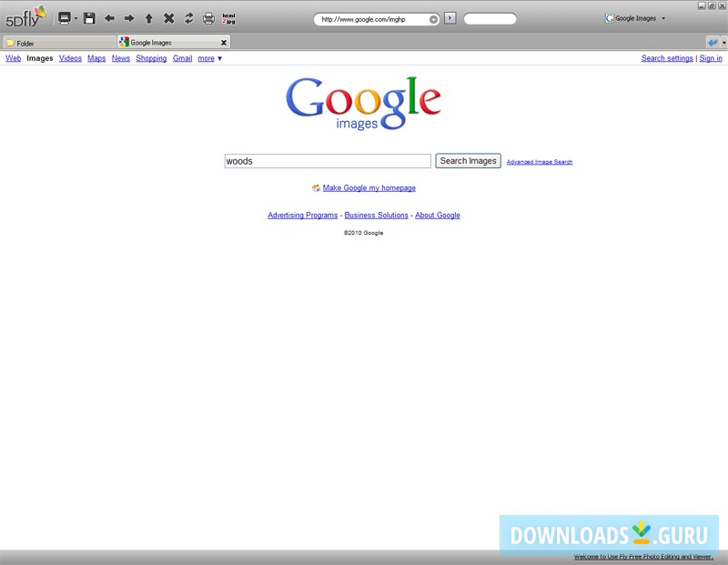Click the Refresh icon
Viewport: 728px width, 565px height.
tap(188, 17)
